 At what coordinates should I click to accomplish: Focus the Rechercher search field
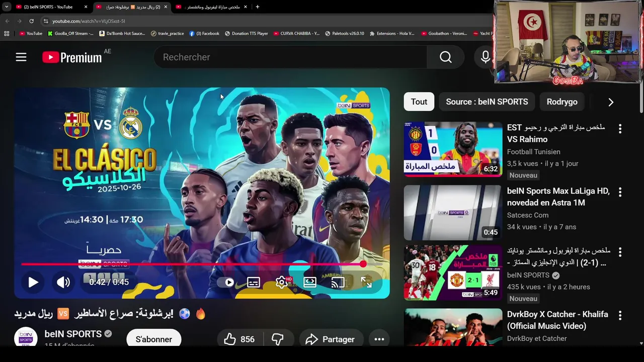tap(290, 57)
